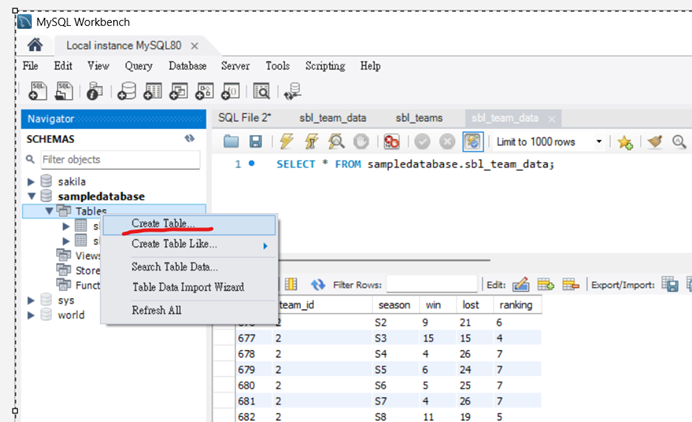Open inspector for selected object
The image size is (692, 422).
click(94, 91)
